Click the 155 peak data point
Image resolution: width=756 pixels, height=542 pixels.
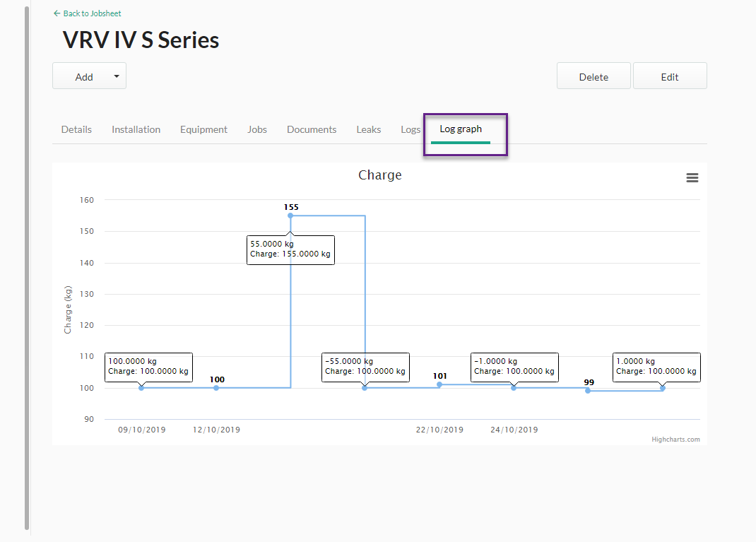(290, 216)
